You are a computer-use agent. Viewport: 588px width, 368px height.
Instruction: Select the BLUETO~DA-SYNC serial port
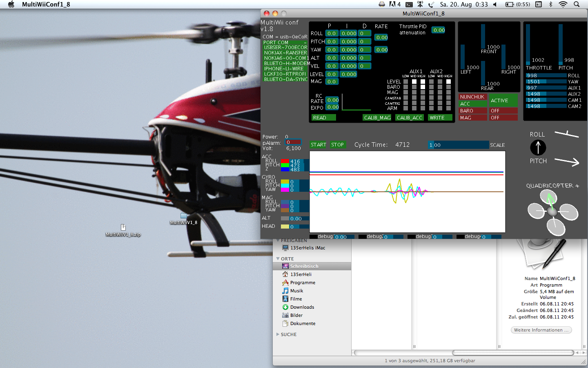285,79
